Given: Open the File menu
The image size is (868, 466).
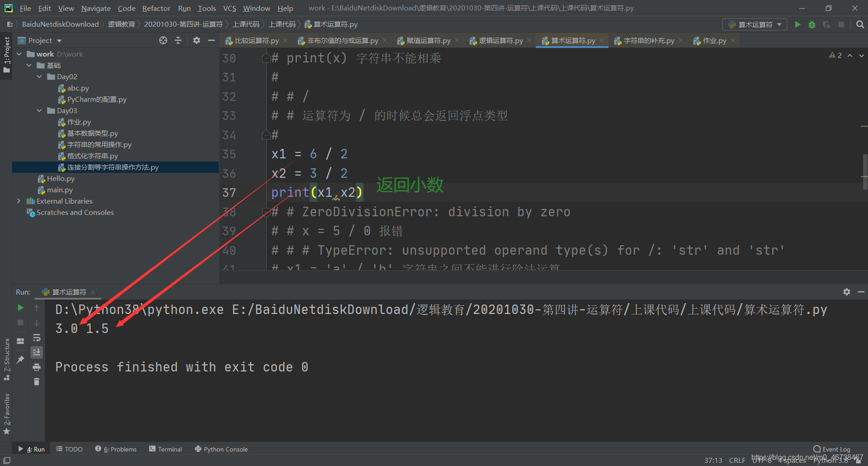Looking at the screenshot, I should pos(25,8).
